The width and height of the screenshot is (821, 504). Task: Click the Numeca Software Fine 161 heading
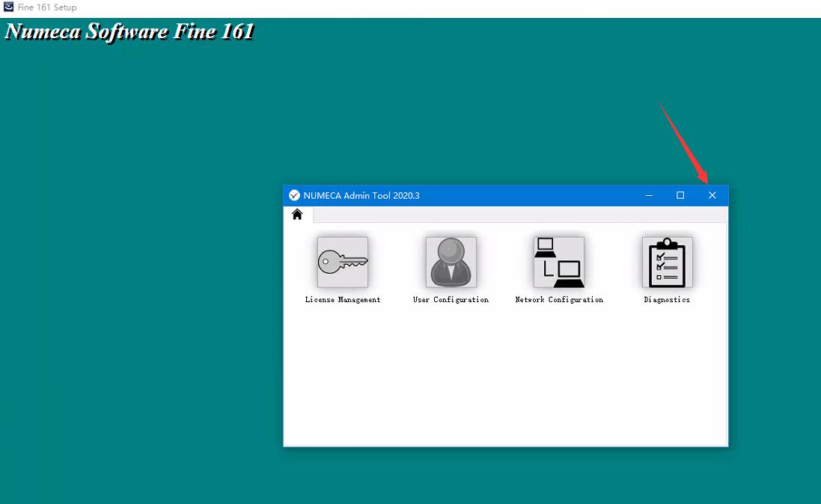pos(129,32)
